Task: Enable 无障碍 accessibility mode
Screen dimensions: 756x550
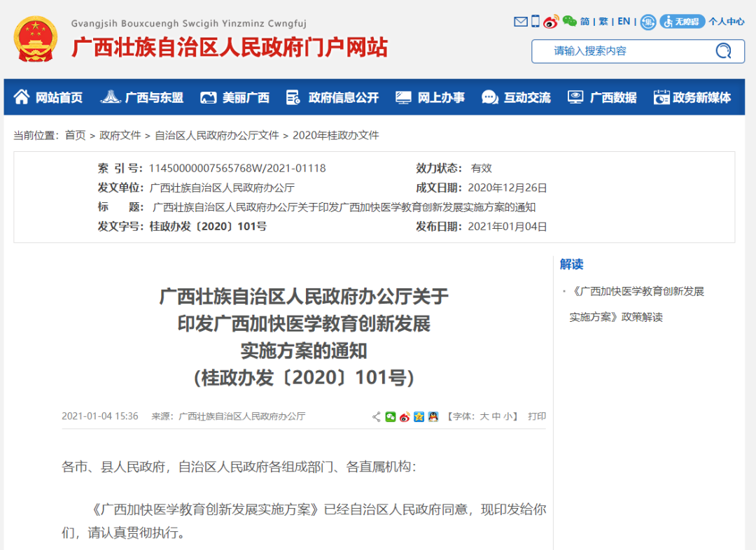Action: pyautogui.click(x=682, y=22)
